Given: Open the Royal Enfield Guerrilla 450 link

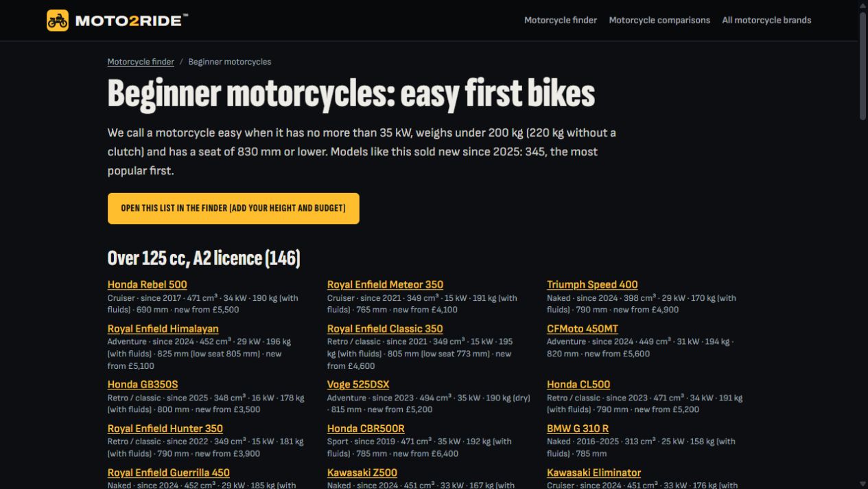Looking at the screenshot, I should 168,473.
